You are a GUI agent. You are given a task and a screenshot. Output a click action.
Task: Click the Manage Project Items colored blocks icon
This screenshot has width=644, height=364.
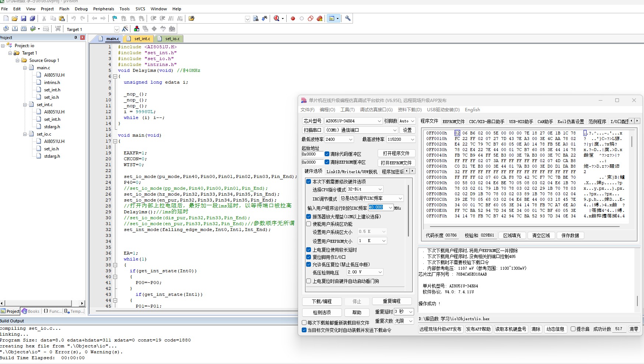(137, 29)
